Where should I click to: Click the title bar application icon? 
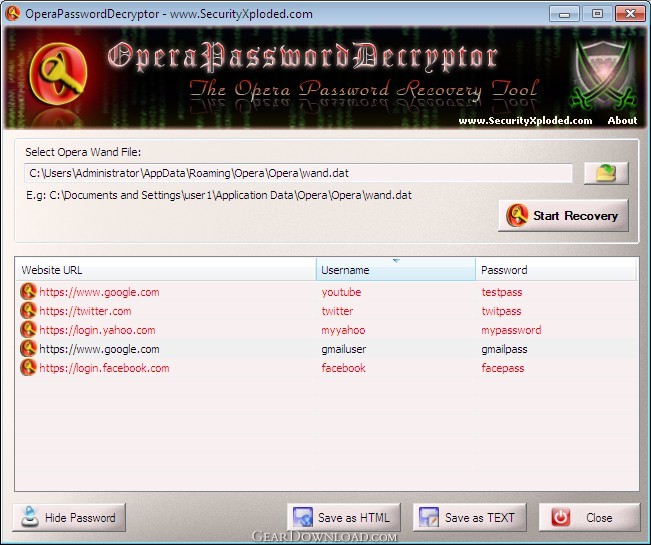tap(12, 14)
